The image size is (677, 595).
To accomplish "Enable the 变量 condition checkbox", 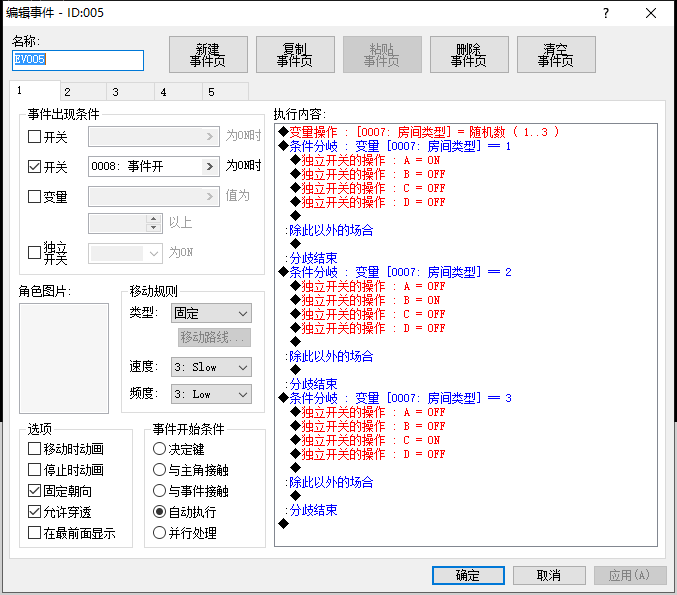I will tap(35, 196).
